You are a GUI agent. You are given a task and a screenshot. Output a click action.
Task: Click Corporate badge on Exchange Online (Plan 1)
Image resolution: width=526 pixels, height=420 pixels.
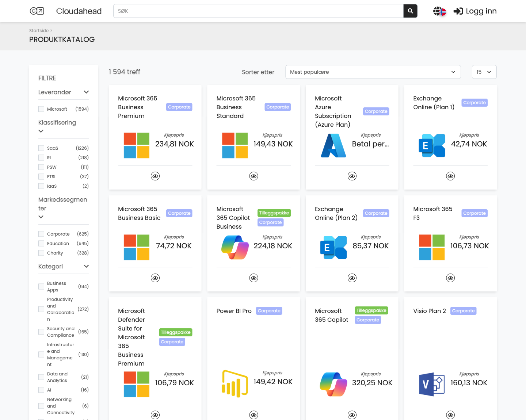[x=474, y=103]
